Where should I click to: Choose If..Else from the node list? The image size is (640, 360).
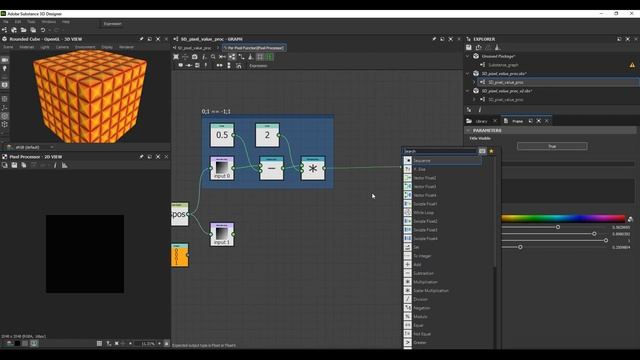pos(443,169)
